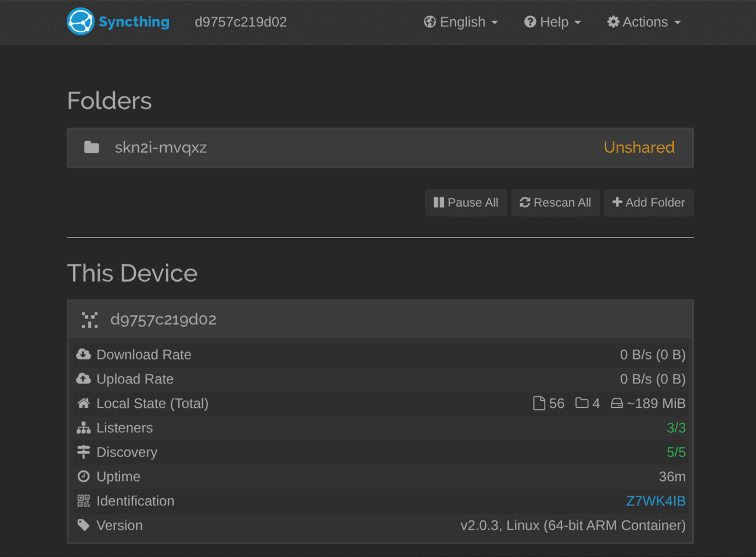Click the Syncthing logo icon
756x557 pixels.
click(x=80, y=21)
